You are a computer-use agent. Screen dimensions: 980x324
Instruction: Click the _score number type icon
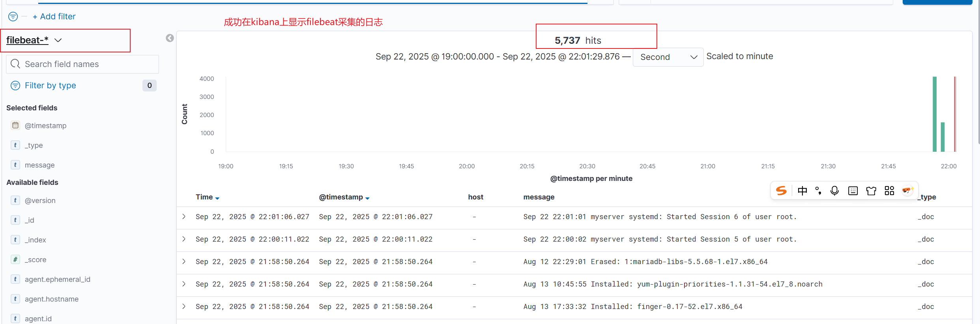pos(15,259)
